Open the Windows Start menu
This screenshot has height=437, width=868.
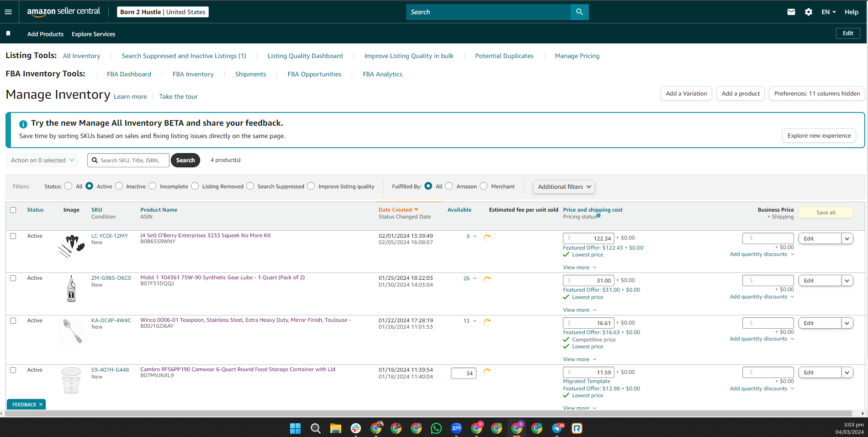(x=295, y=428)
